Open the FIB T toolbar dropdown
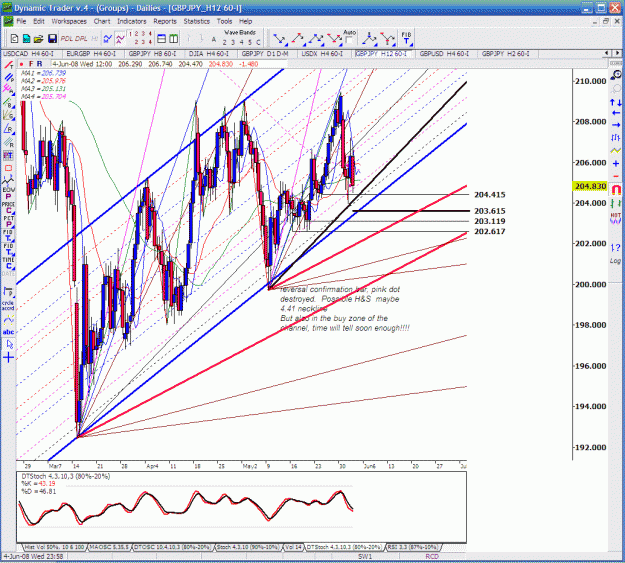The image size is (625, 563). 407,39
